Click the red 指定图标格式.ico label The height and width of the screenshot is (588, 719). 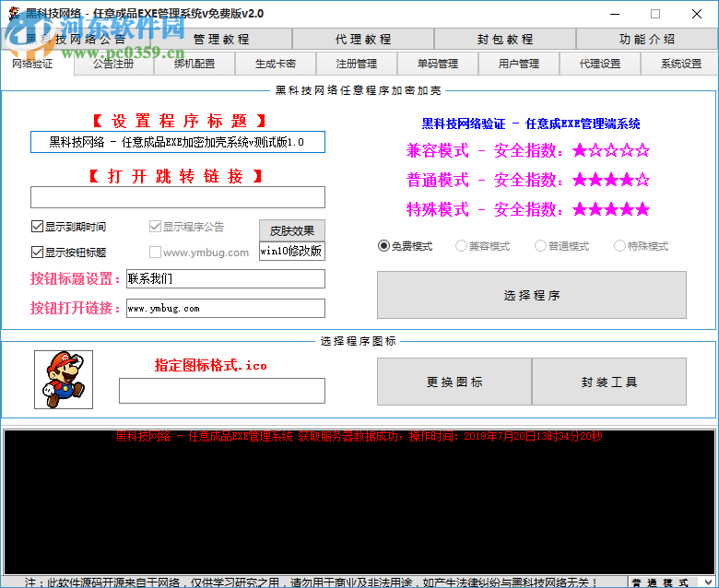coord(210,365)
